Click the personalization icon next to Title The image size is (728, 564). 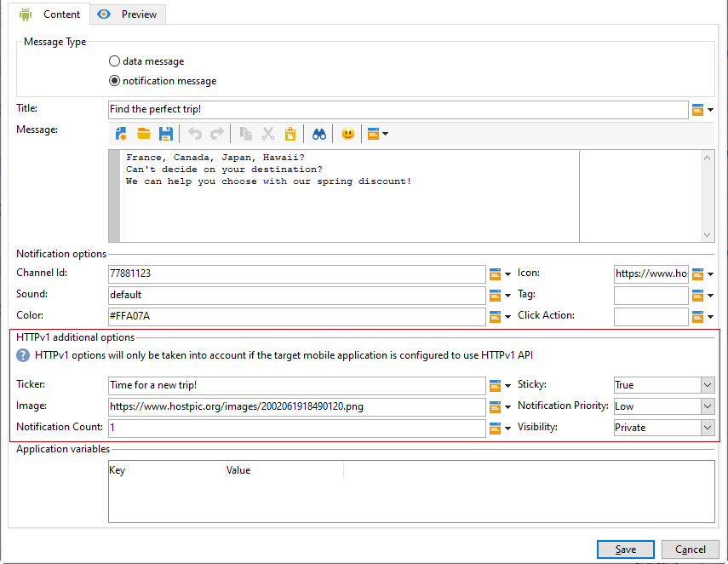(697, 110)
